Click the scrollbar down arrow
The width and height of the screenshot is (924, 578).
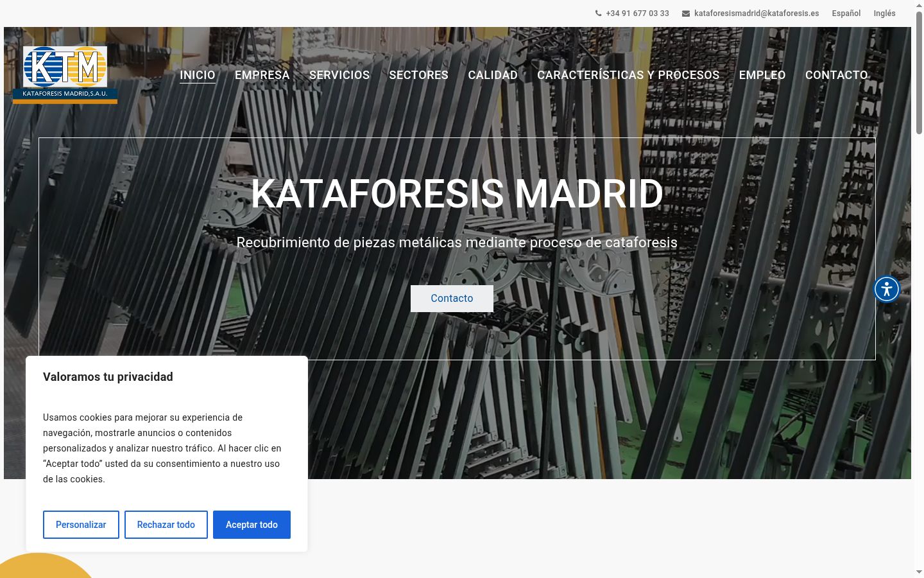pyautogui.click(x=919, y=572)
